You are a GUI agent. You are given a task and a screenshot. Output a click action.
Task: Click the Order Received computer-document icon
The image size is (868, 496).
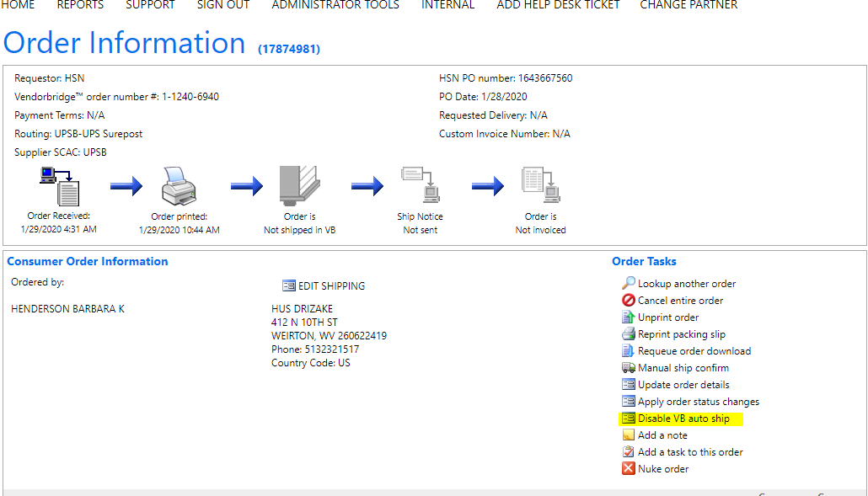(60, 186)
